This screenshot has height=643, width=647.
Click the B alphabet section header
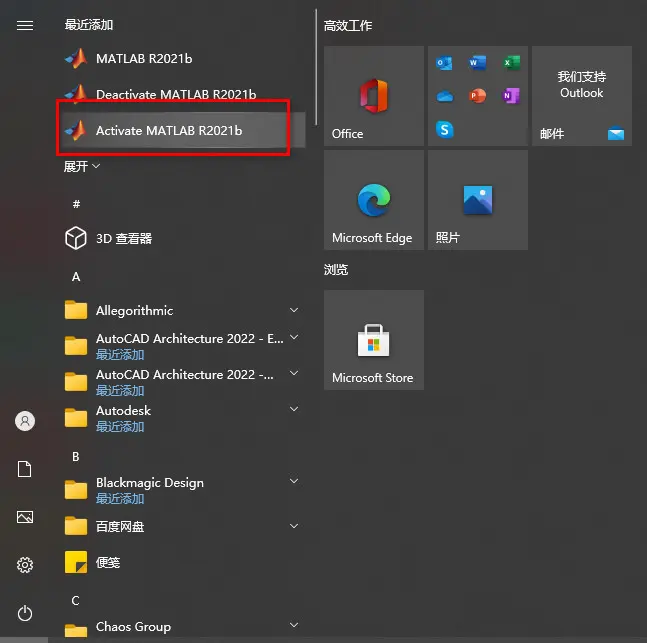tap(76, 457)
